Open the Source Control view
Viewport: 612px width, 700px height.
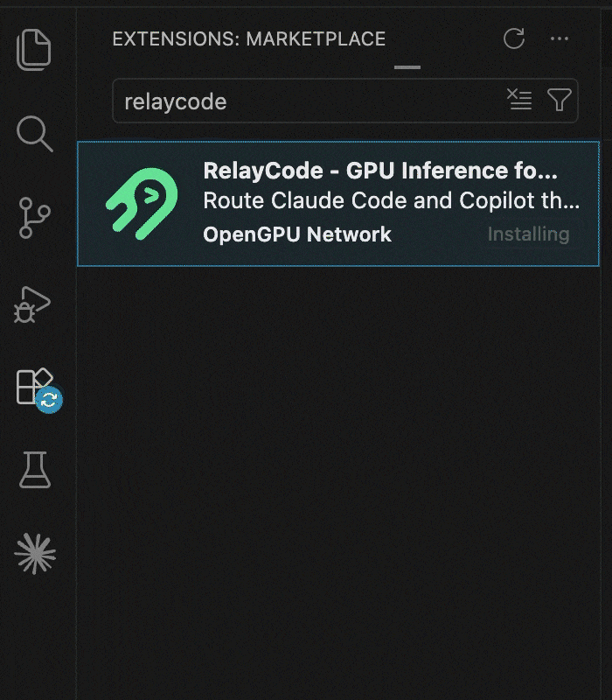(x=34, y=218)
